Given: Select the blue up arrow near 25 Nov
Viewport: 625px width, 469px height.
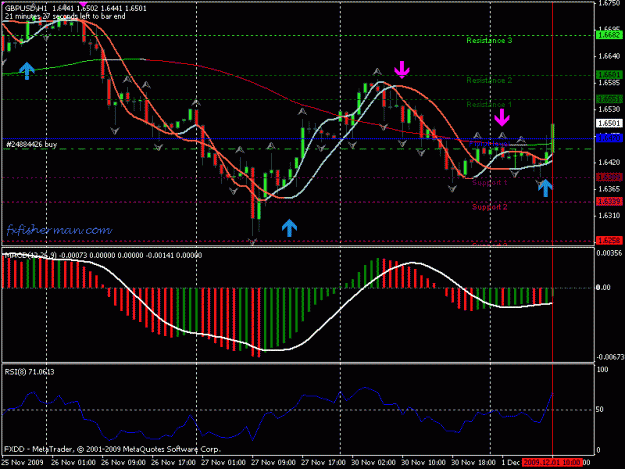Looking at the screenshot, I should click(27, 71).
